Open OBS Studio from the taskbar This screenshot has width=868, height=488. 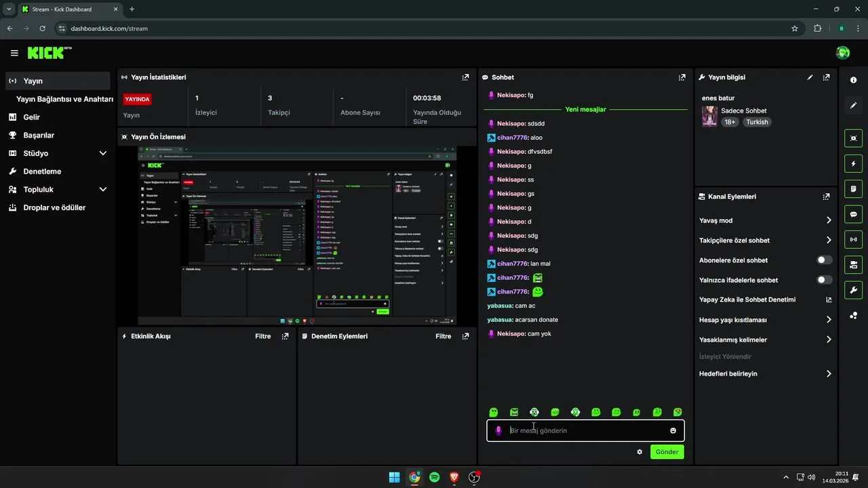[x=475, y=477]
